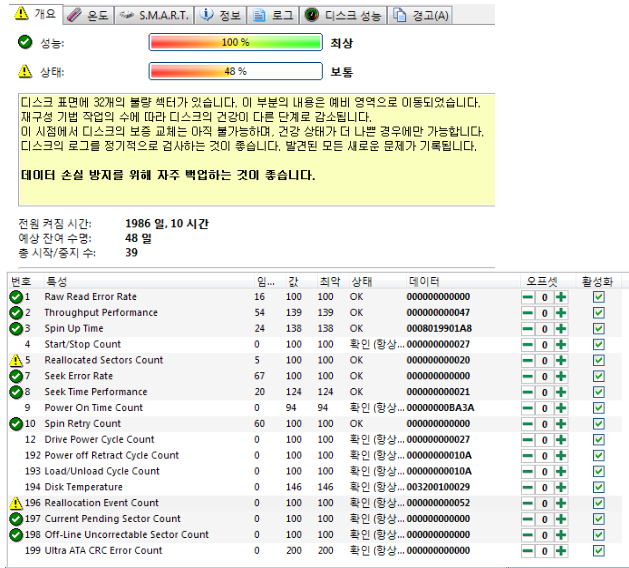Switch to the 디스크 성능 tab
The image size is (629, 568).
click(343, 15)
